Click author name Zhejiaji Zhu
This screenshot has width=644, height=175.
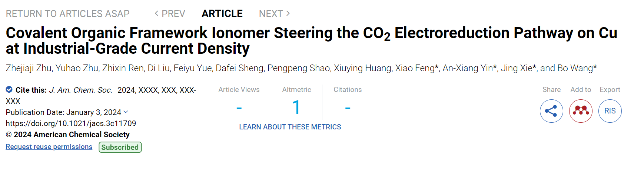29,68
